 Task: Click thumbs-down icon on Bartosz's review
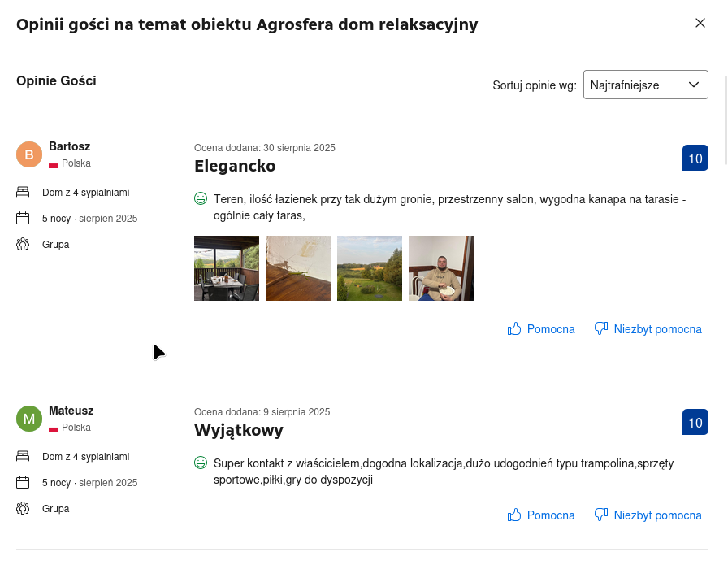tap(601, 329)
